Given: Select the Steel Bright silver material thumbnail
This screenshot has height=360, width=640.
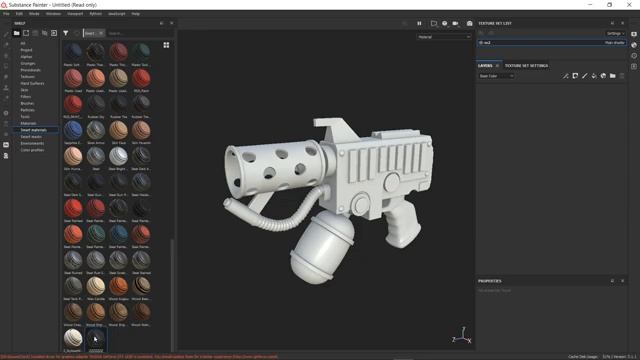Looking at the screenshot, I should coord(118,156).
